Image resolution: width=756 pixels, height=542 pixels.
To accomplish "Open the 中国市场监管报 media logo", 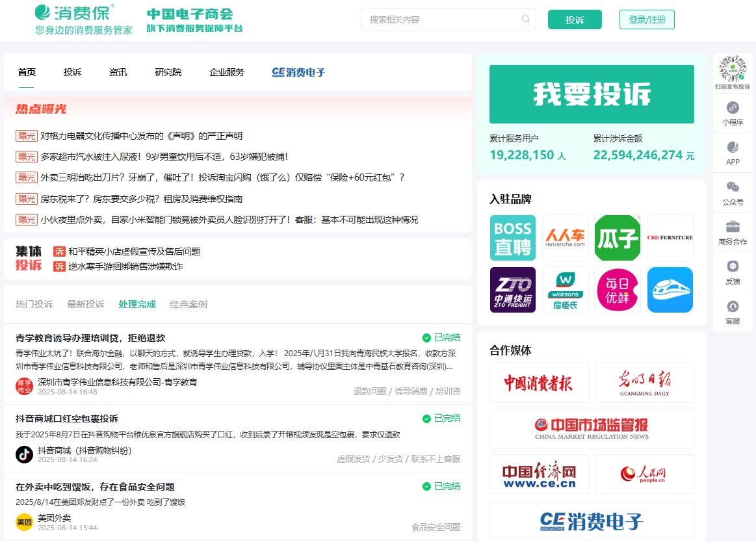I will tap(592, 429).
